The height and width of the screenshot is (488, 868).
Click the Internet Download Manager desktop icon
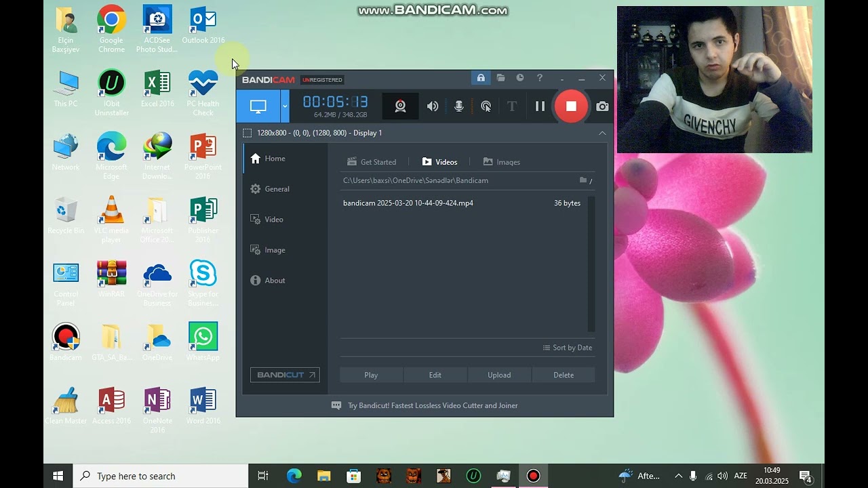click(x=157, y=157)
